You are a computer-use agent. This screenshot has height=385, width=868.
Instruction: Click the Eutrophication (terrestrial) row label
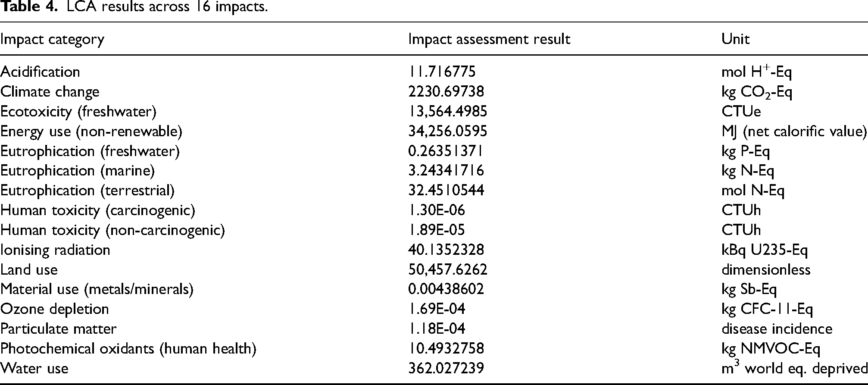(87, 191)
